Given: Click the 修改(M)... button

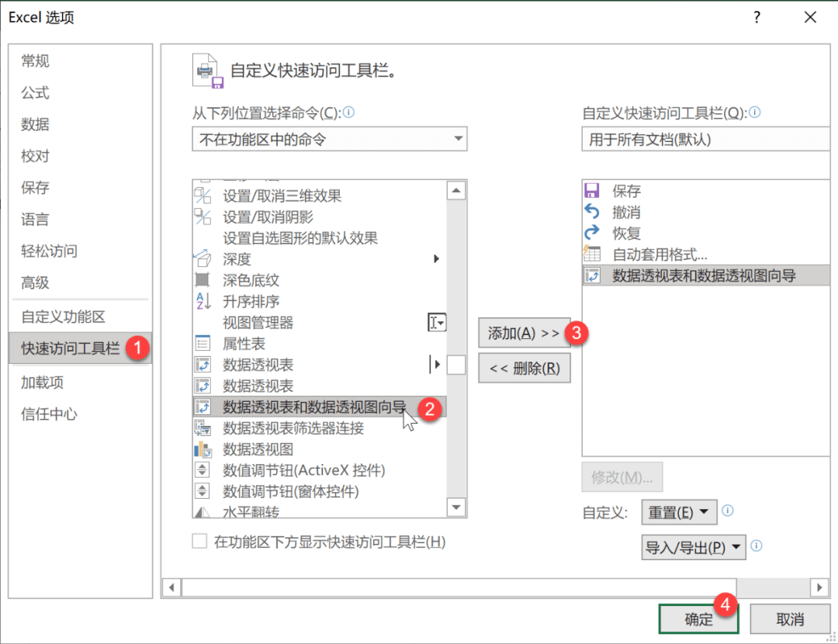Looking at the screenshot, I should coord(622,476).
